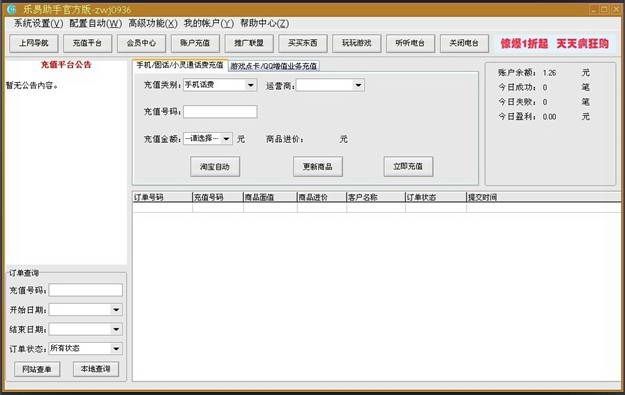Click the 淘宝自动 button
Viewport: 625px width, 395px height.
(x=215, y=167)
